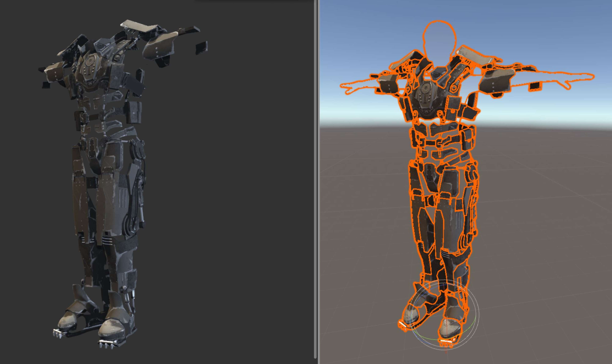Image resolution: width=612 pixels, height=364 pixels.
Task: Click the small black cube under mannequin's right-side arm
Action: [535, 86]
